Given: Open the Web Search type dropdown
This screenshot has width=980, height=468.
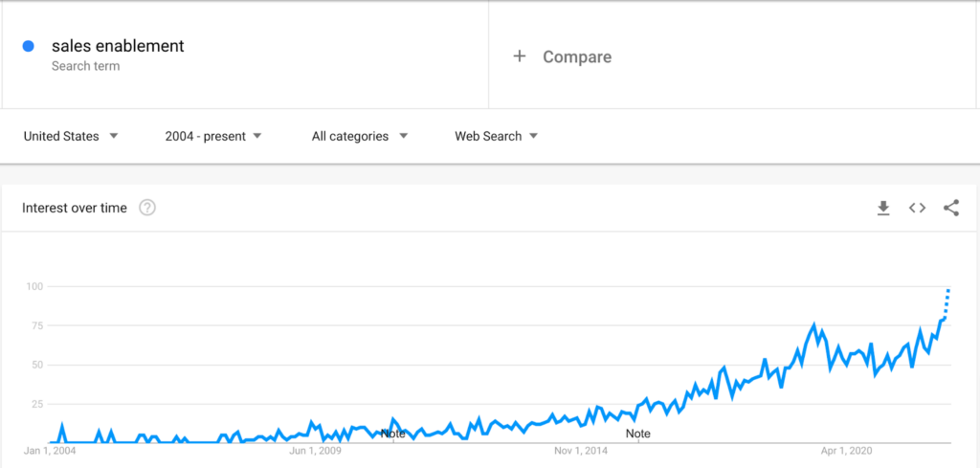Looking at the screenshot, I should [x=497, y=136].
